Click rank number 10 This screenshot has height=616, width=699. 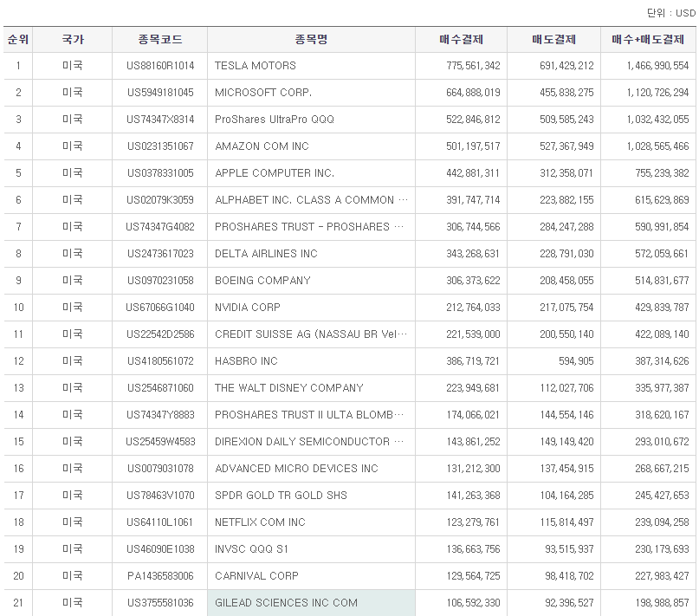coord(18,307)
